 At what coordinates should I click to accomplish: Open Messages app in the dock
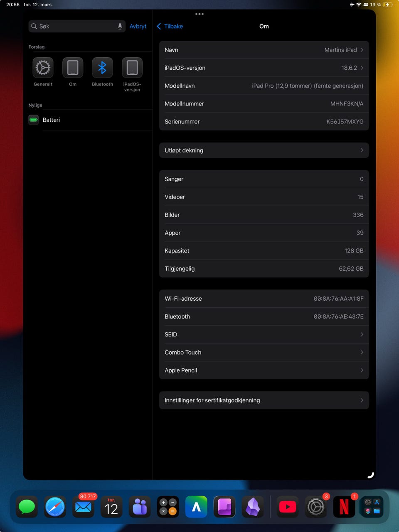27,507
